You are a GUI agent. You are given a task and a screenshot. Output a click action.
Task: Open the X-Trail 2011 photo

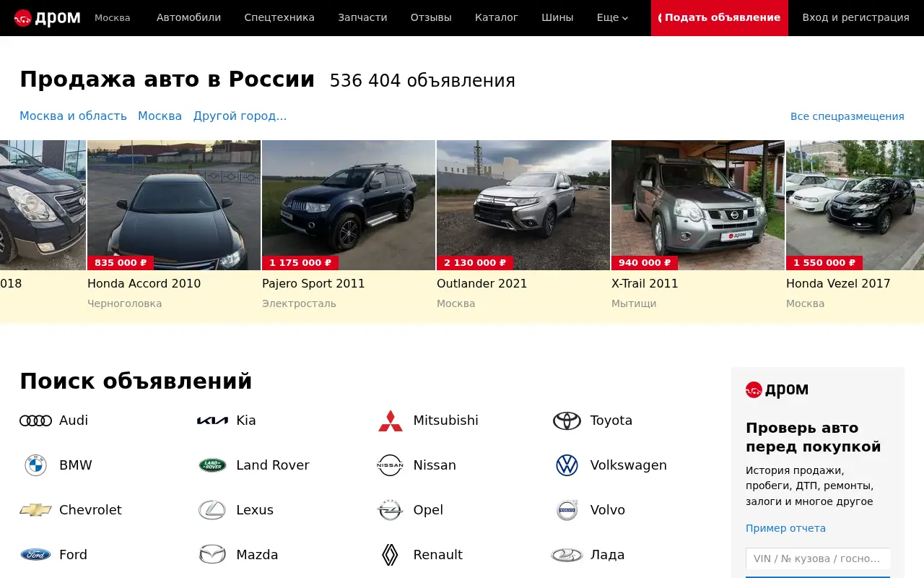click(698, 205)
